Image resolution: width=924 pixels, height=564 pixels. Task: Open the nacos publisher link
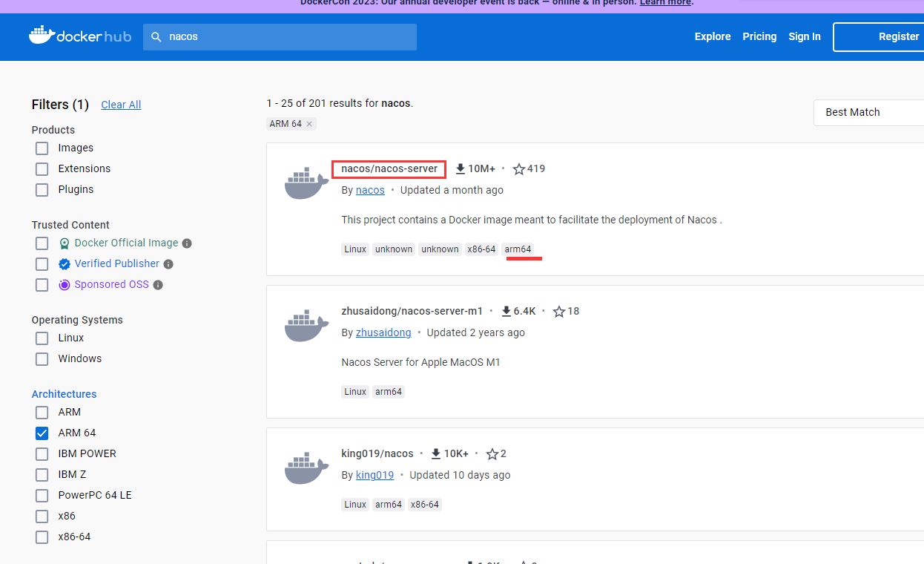coord(370,190)
